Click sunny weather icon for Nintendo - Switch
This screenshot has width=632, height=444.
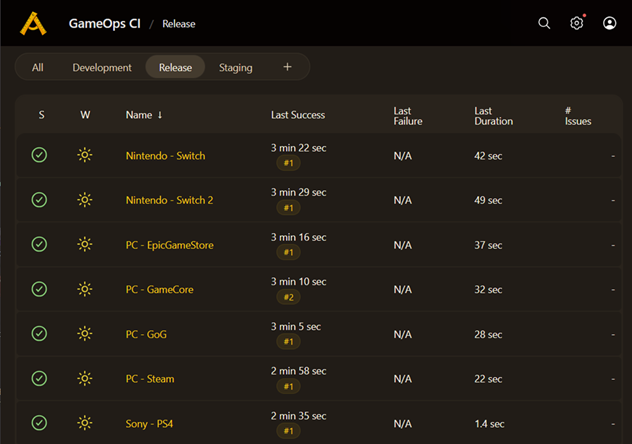(x=85, y=155)
